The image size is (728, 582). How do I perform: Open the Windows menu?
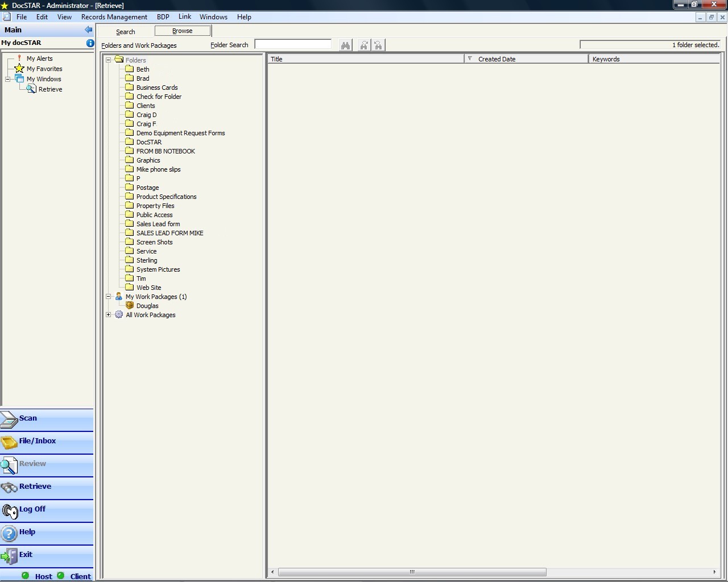pos(213,17)
